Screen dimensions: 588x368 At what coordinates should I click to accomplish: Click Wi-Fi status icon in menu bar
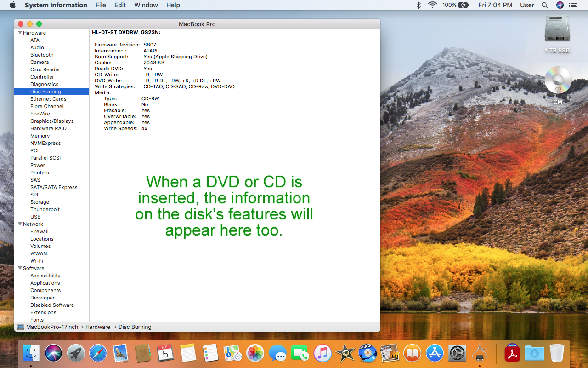pyautogui.click(x=432, y=5)
